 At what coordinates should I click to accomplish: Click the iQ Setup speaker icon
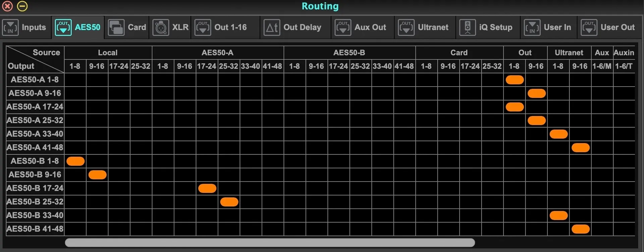pyautogui.click(x=468, y=28)
